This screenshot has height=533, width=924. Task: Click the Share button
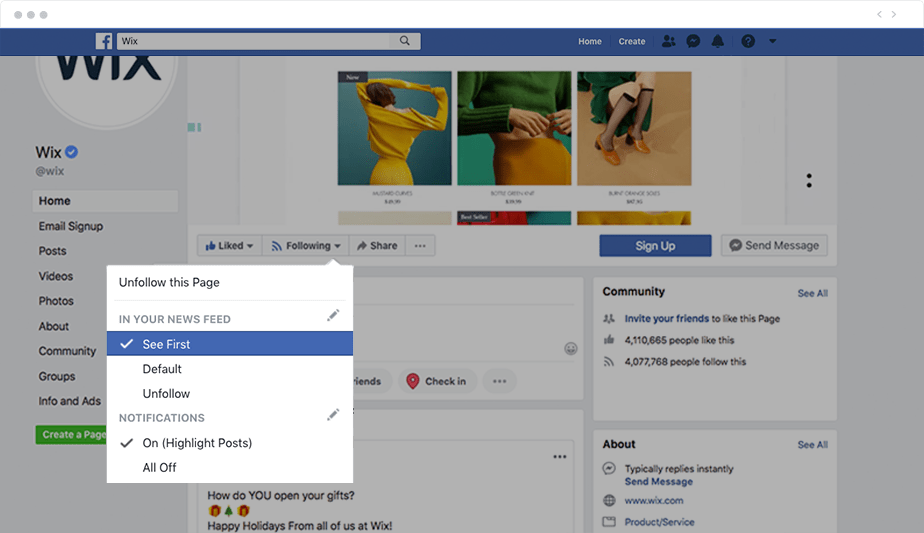coord(377,246)
